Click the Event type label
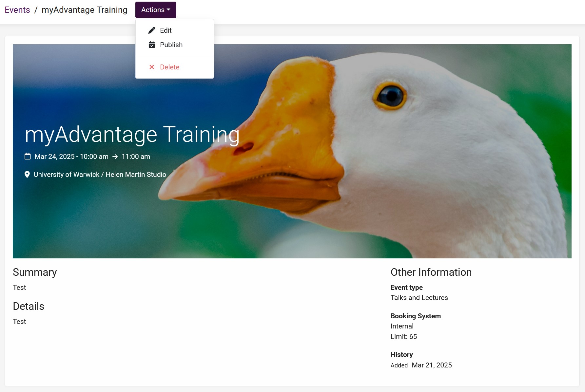 pyautogui.click(x=407, y=288)
